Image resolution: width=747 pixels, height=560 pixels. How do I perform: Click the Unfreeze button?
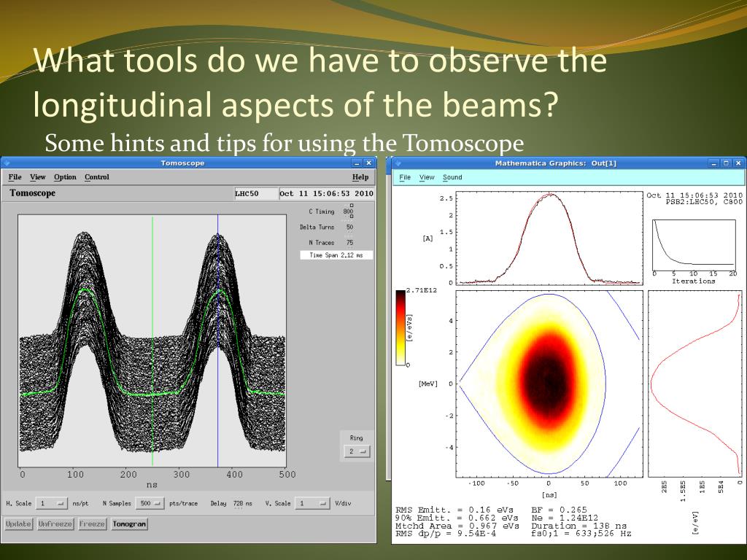pos(55,524)
